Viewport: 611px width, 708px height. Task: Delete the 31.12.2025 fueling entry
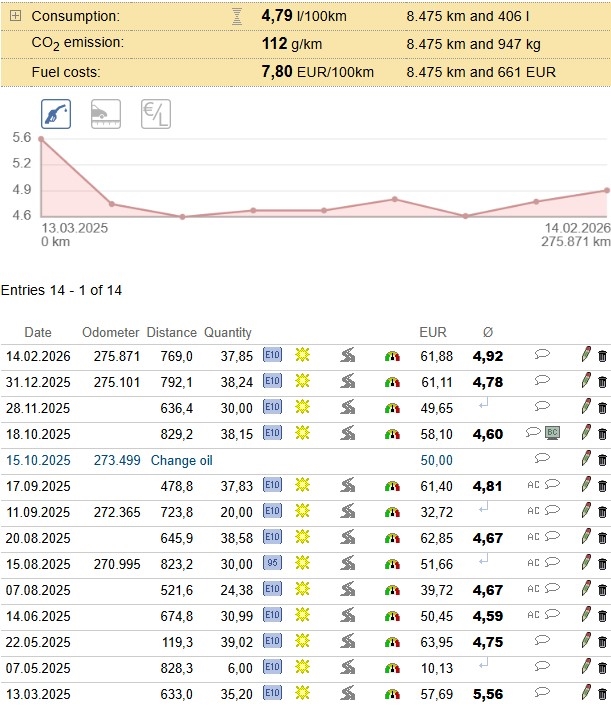602,381
